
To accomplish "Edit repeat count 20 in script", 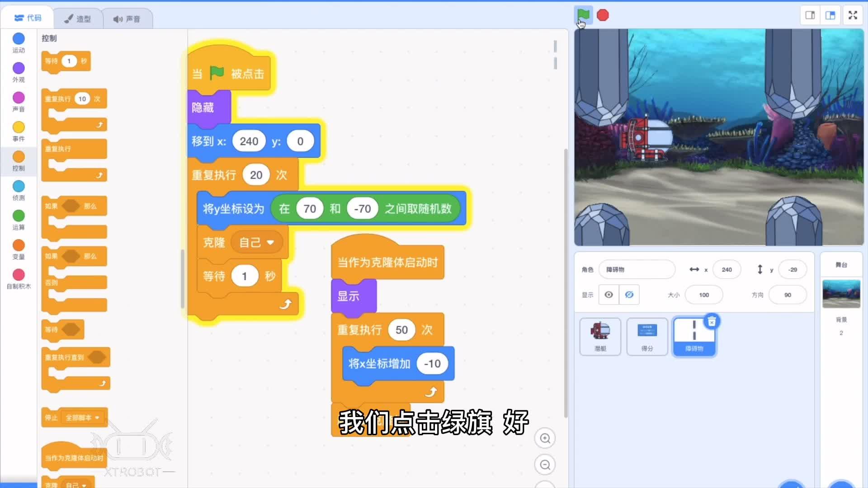I will [256, 175].
